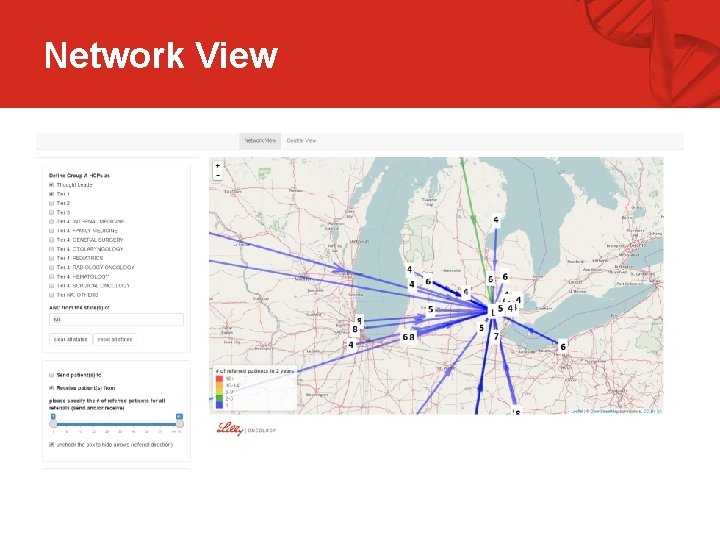Check Tier 4: Radiology Oncology
720x540 pixels.
point(51,267)
